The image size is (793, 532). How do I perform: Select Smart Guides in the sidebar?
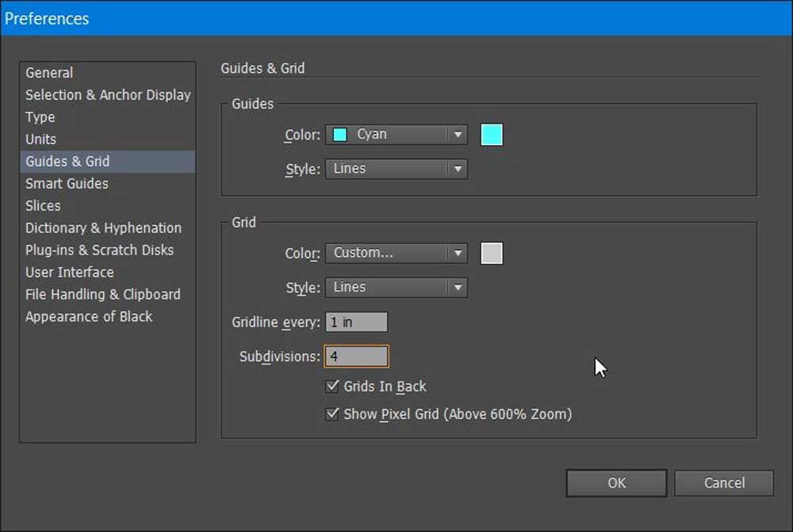67,184
